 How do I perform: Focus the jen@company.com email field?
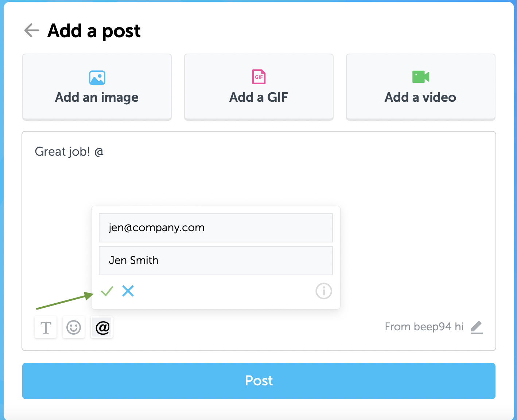coord(216,228)
